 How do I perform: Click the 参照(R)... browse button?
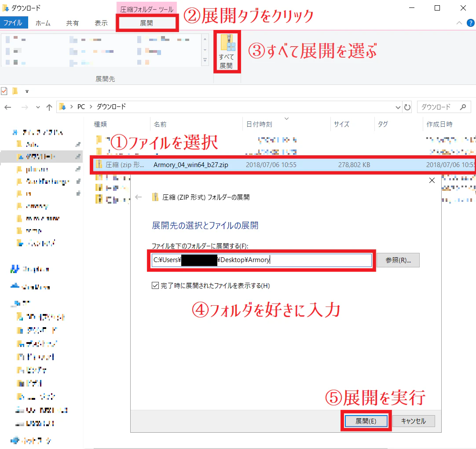coord(398,260)
